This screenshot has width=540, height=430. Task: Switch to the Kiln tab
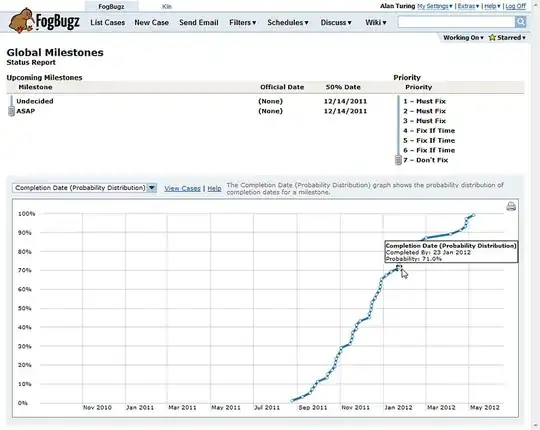(167, 6)
